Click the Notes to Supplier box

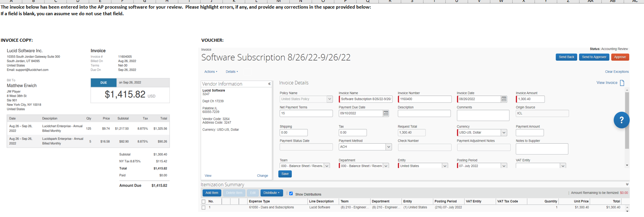[x=542, y=149]
